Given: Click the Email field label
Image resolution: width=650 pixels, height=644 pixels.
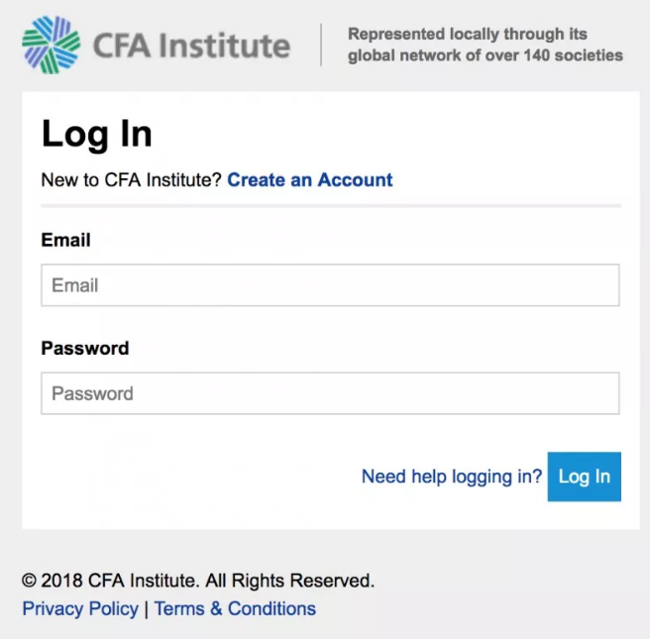Looking at the screenshot, I should (x=65, y=240).
